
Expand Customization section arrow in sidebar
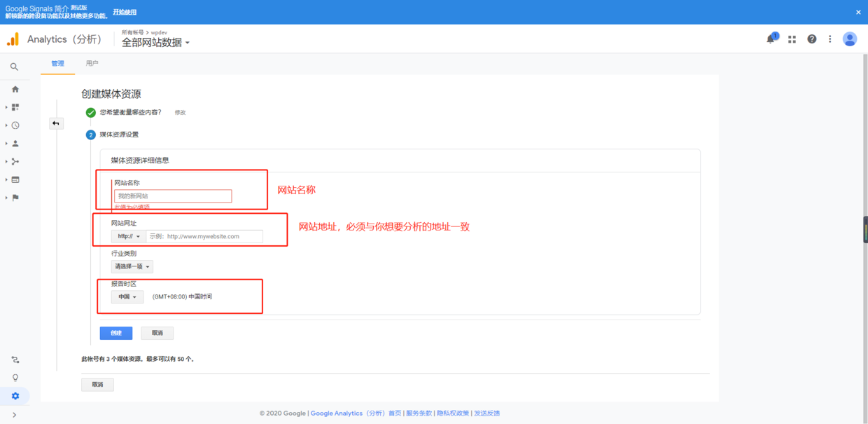[x=6, y=107]
